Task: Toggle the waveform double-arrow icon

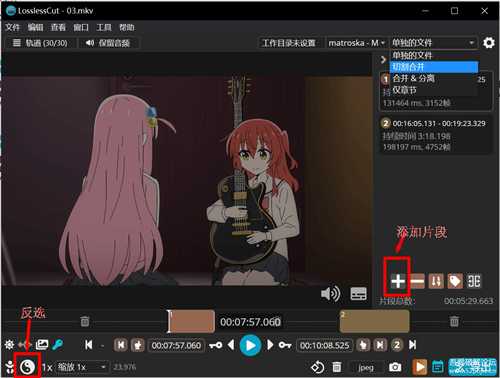Action: (x=25, y=345)
